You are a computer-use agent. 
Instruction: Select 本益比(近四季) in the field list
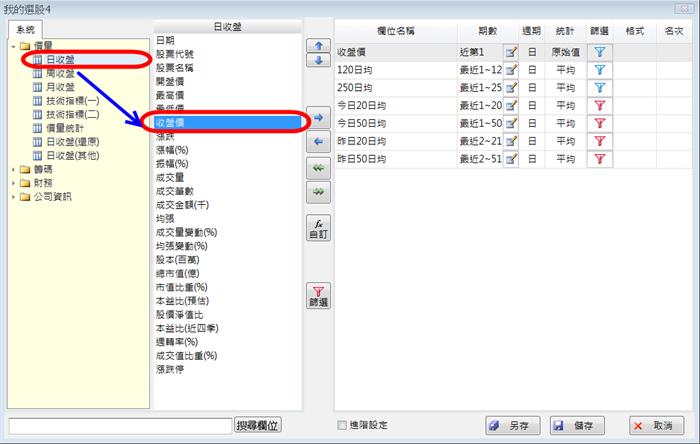(187, 328)
